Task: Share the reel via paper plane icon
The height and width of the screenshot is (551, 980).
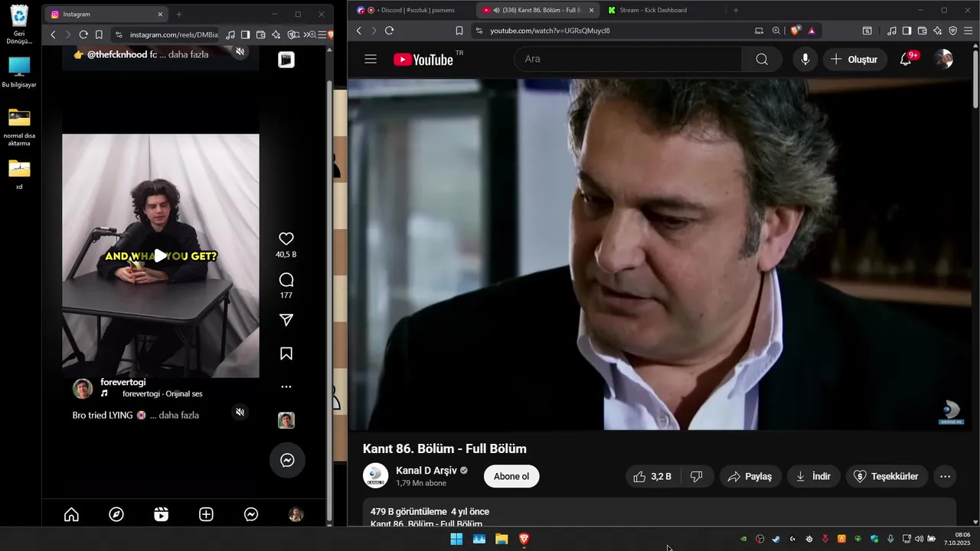Action: coord(286,320)
